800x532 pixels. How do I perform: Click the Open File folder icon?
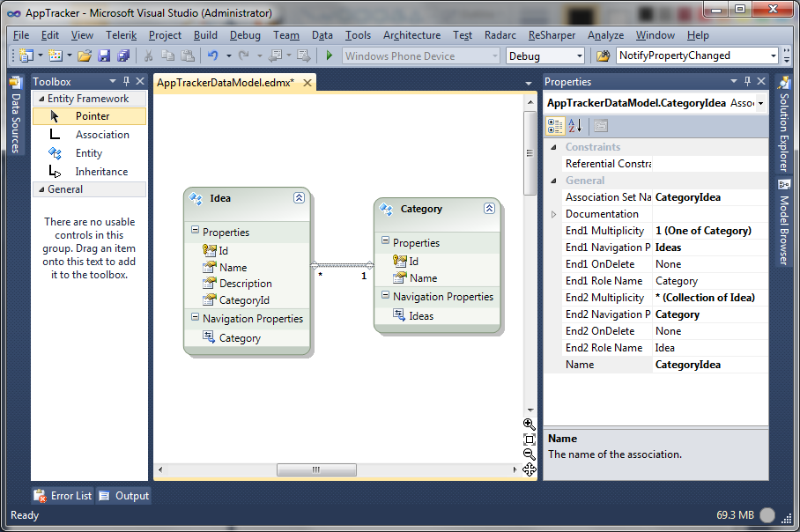pos(85,55)
